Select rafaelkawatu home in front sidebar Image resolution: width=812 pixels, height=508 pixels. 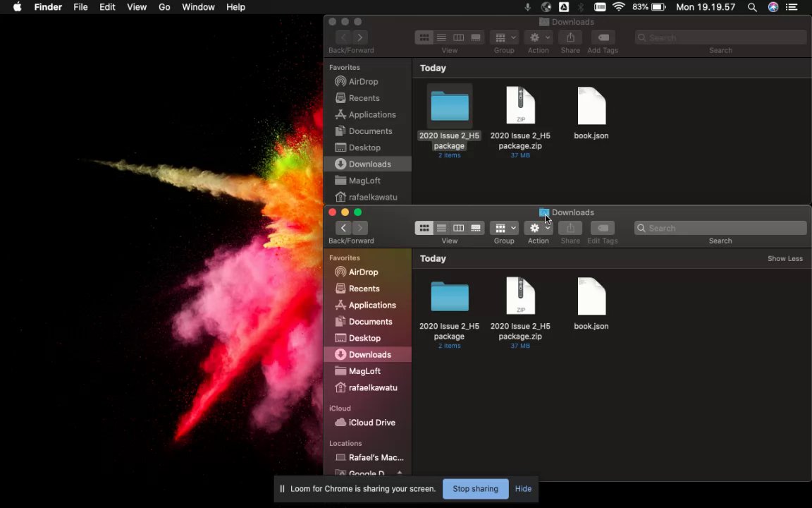click(367, 388)
